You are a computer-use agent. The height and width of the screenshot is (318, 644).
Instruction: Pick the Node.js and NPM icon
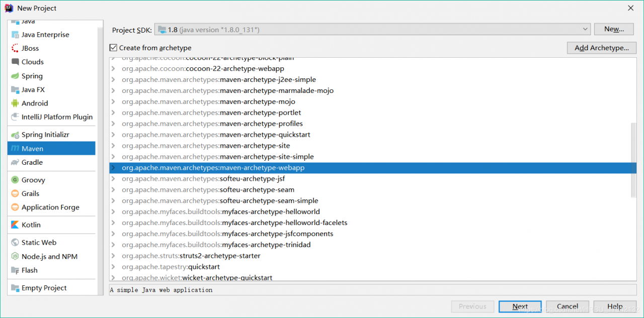[15, 256]
